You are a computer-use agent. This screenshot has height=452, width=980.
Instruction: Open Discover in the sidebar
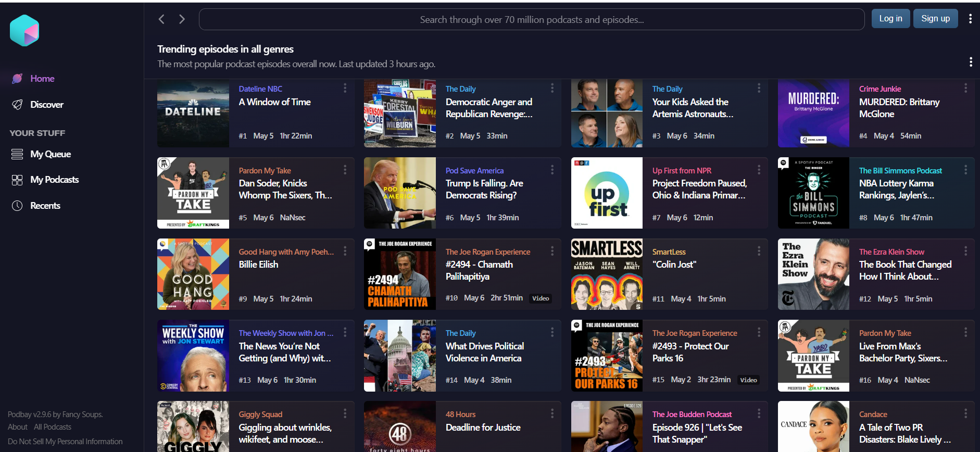click(x=37, y=105)
